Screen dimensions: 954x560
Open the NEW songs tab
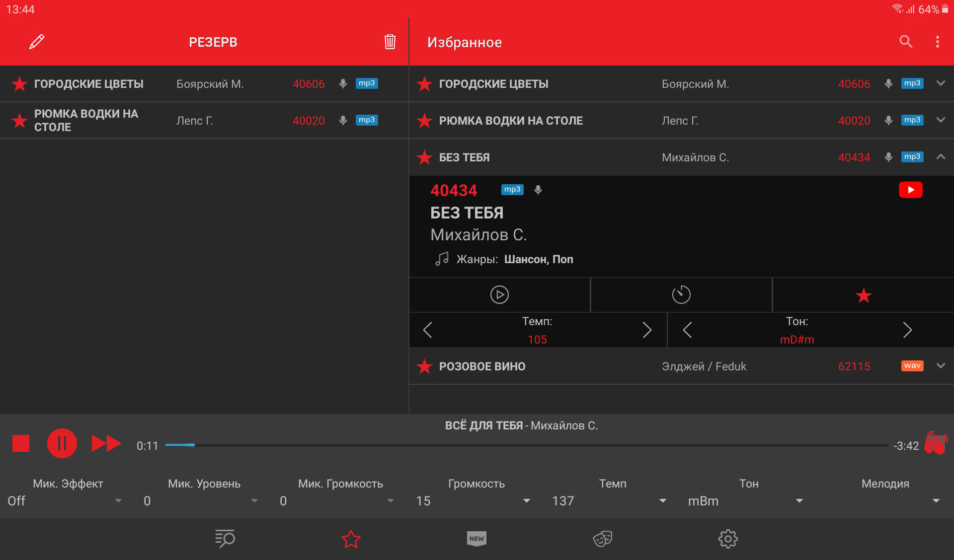[477, 539]
